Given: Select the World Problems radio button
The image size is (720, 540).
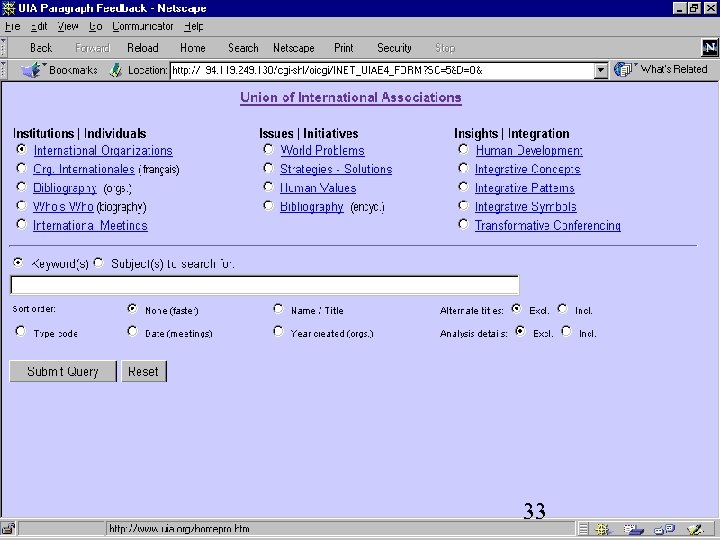Looking at the screenshot, I should tap(268, 149).
